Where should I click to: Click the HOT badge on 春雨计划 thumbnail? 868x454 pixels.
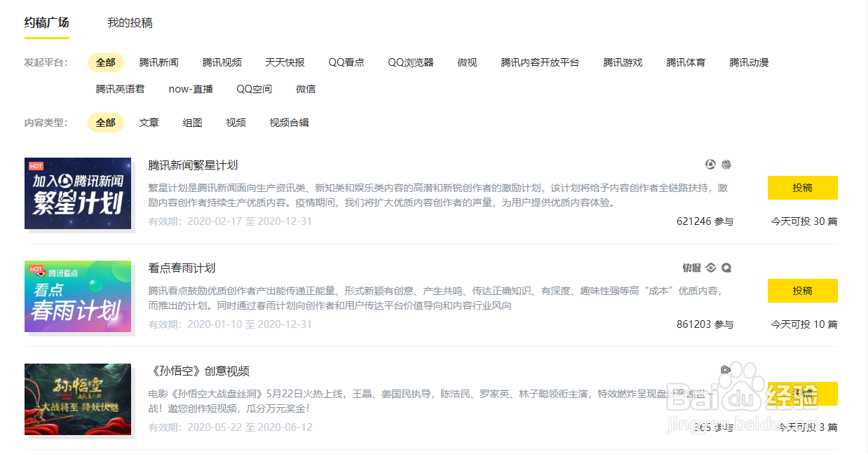(36, 269)
